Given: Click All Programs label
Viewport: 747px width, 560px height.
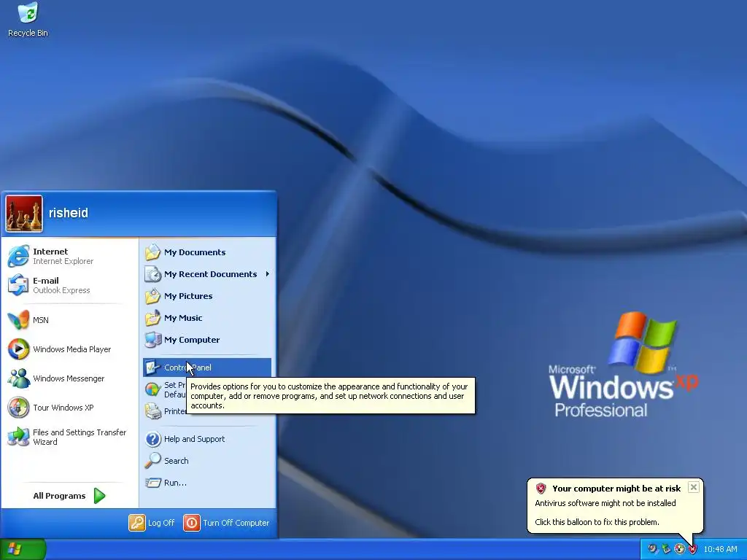Looking at the screenshot, I should [60, 496].
